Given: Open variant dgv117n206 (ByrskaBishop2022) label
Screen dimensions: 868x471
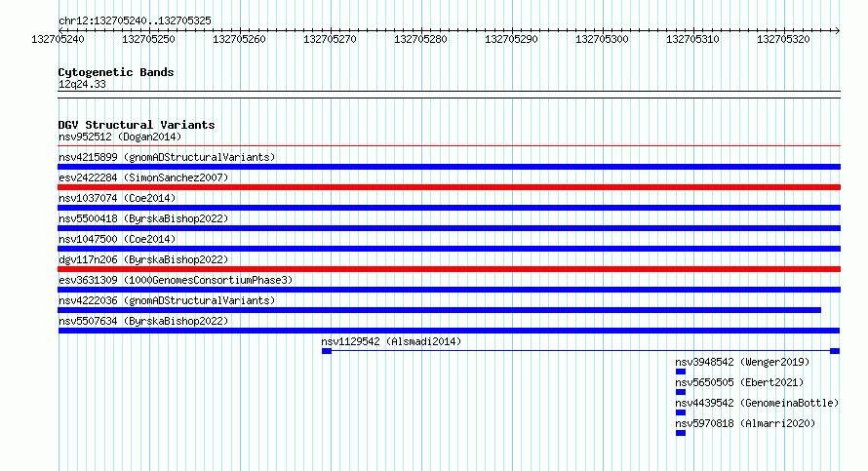Looking at the screenshot, I should pyautogui.click(x=143, y=259).
